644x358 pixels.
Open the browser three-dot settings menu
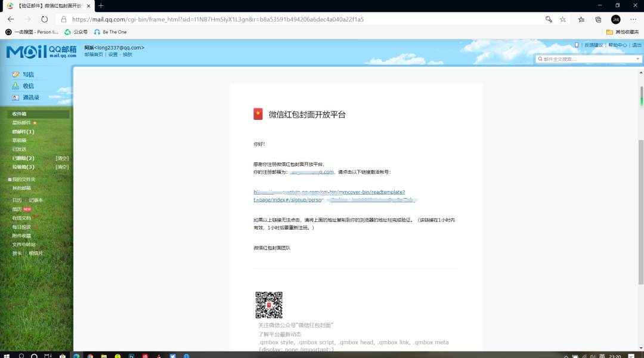(x=633, y=19)
